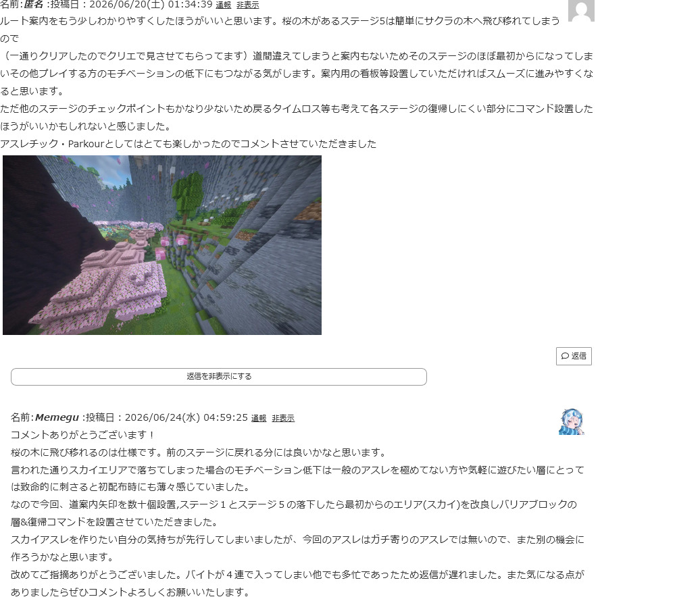The image size is (700, 597).
Task: Click the poster name Memegu
Action: click(x=57, y=417)
